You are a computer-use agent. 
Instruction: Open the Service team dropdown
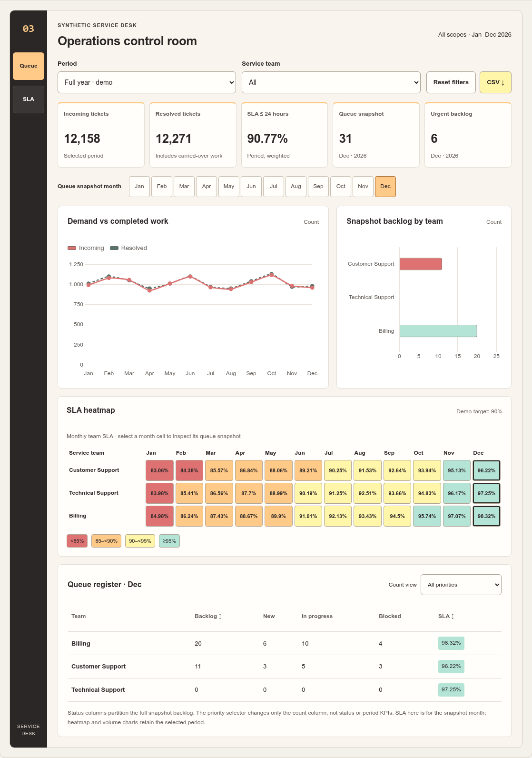(331, 82)
